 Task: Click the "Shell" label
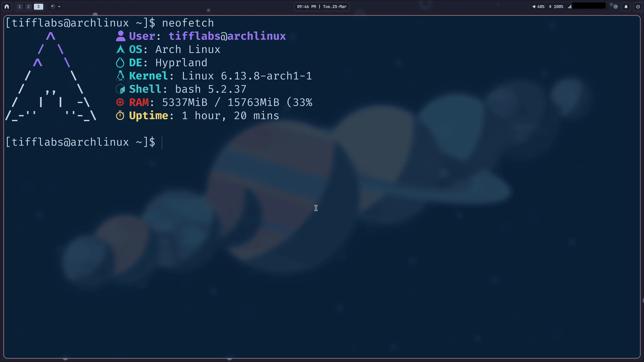[x=145, y=89]
